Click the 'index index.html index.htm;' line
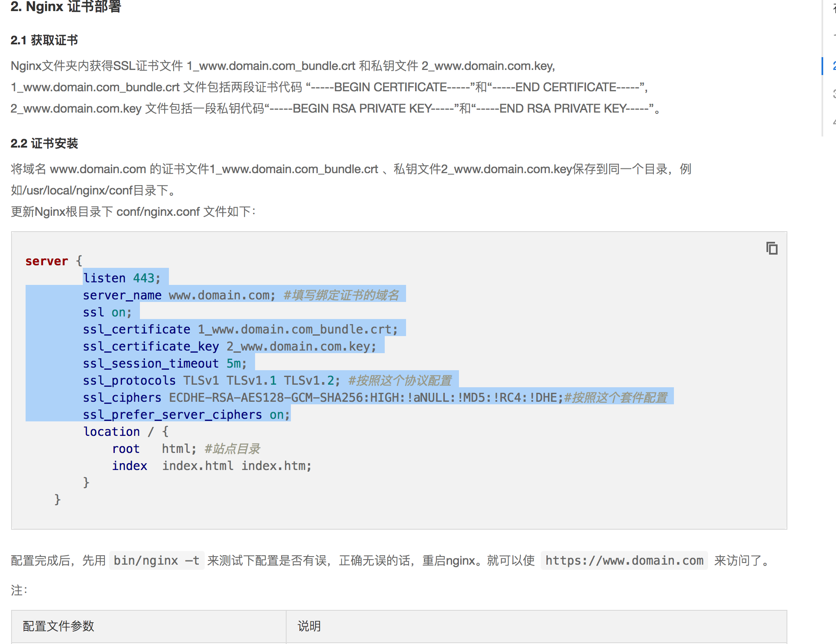 212,466
